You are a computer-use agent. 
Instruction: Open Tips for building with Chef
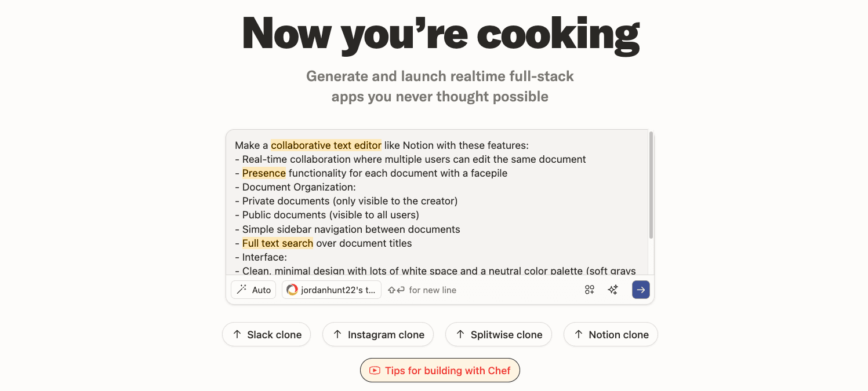[440, 371]
